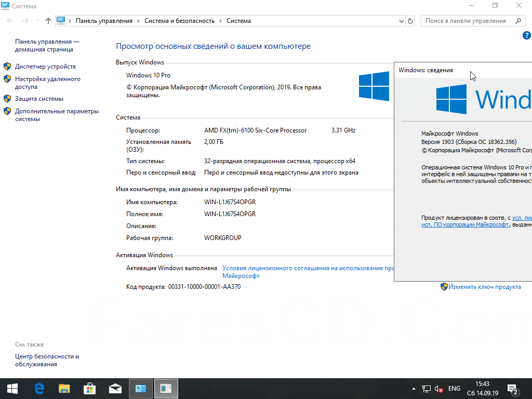
Task: Open 'Защита системы' link
Action: pyautogui.click(x=39, y=99)
